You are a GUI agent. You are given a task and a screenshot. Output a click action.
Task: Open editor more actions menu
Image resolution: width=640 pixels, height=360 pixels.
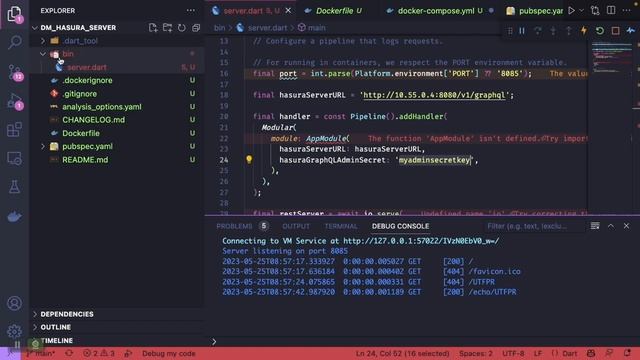(627, 11)
